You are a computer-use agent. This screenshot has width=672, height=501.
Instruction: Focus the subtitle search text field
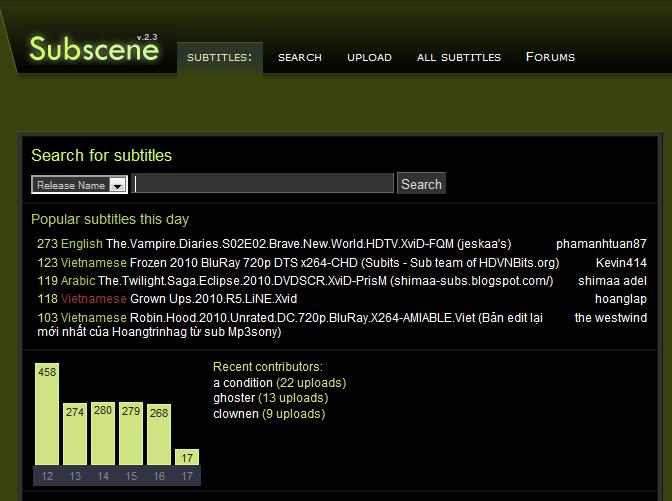point(262,183)
